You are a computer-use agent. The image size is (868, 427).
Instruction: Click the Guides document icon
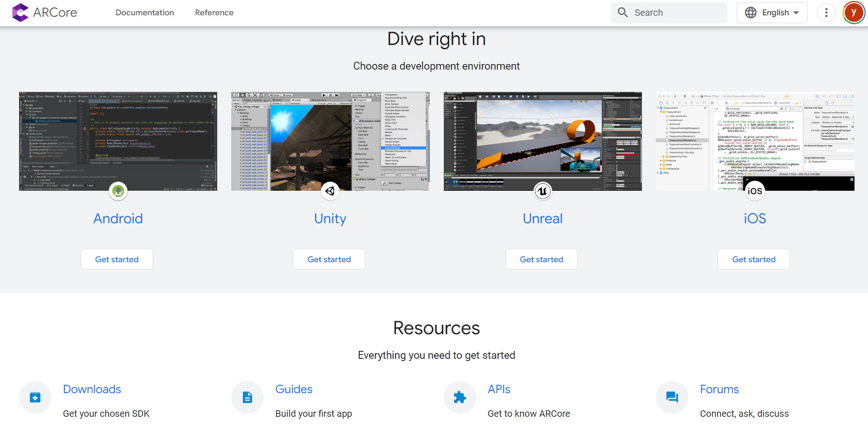[x=247, y=397]
